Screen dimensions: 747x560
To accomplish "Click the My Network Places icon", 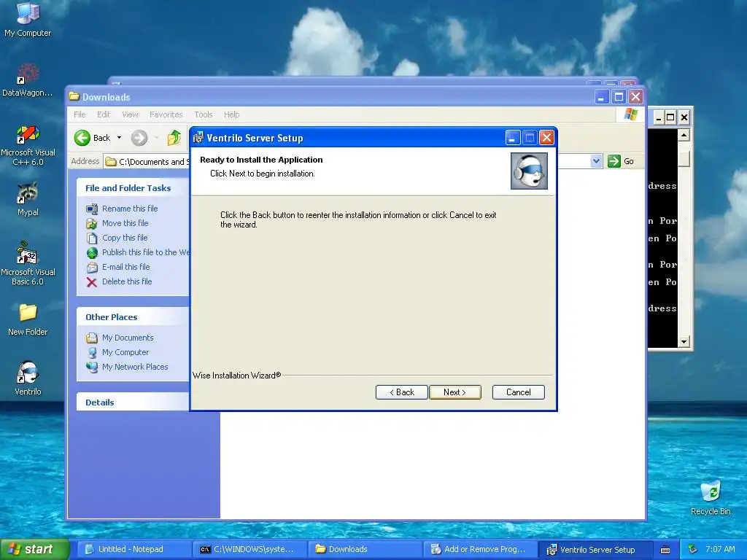I will pos(92,367).
